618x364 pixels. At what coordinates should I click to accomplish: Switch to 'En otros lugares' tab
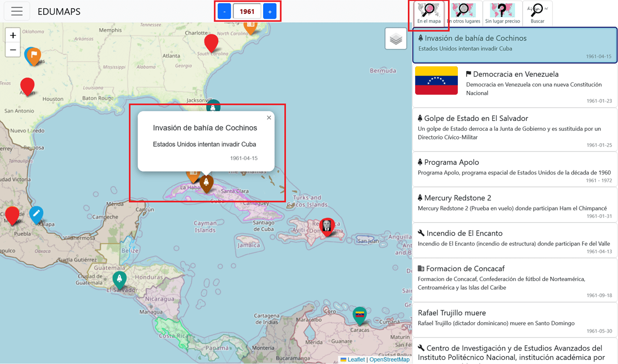coord(463,13)
